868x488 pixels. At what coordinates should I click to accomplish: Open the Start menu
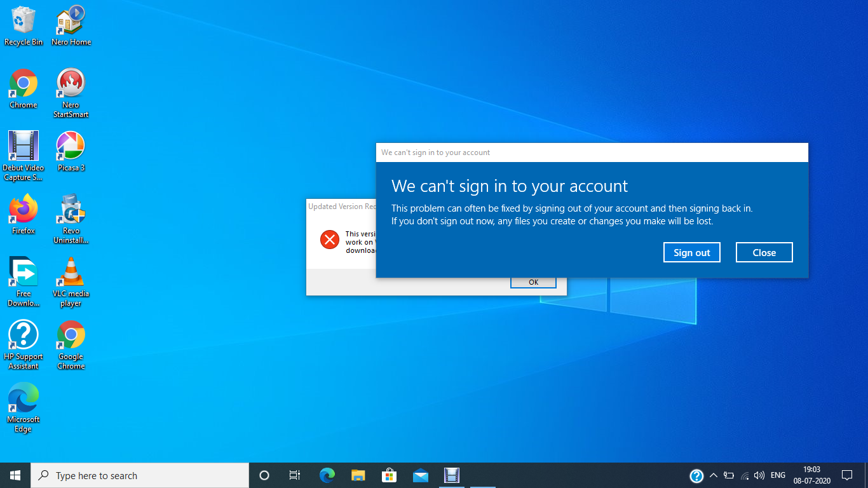(15, 475)
